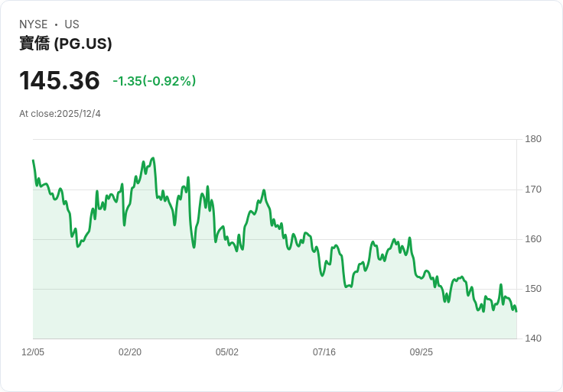Select the 160 price axis label
The image size is (563, 392).
click(533, 239)
